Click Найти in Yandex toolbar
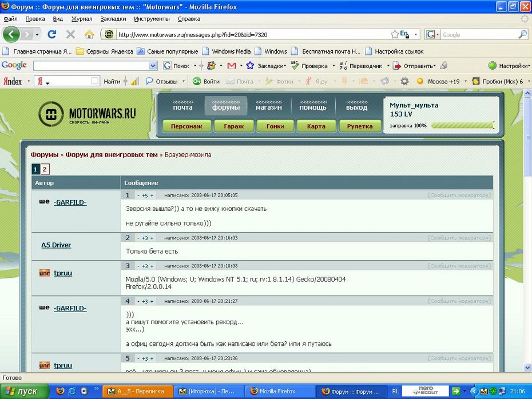 tap(112, 81)
